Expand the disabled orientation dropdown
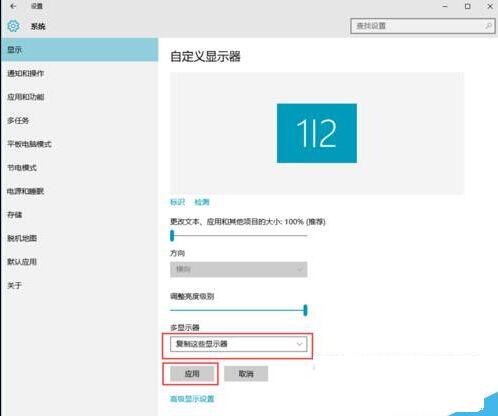Image resolution: width=498 pixels, height=416 pixels. pos(238,269)
